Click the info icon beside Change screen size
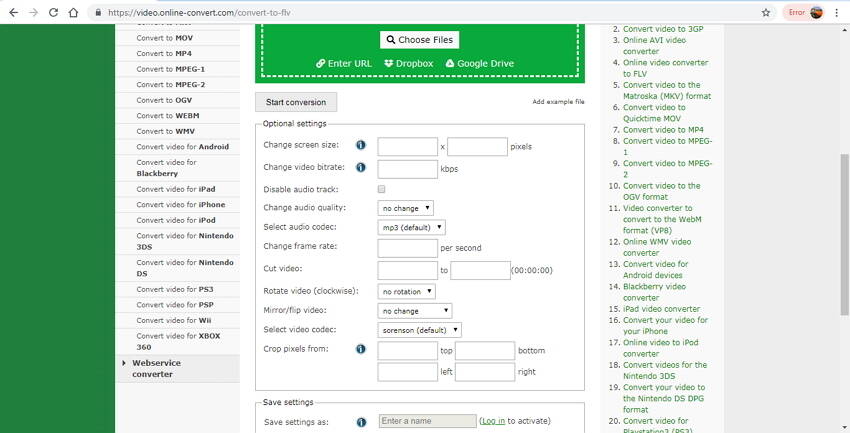 tap(360, 145)
